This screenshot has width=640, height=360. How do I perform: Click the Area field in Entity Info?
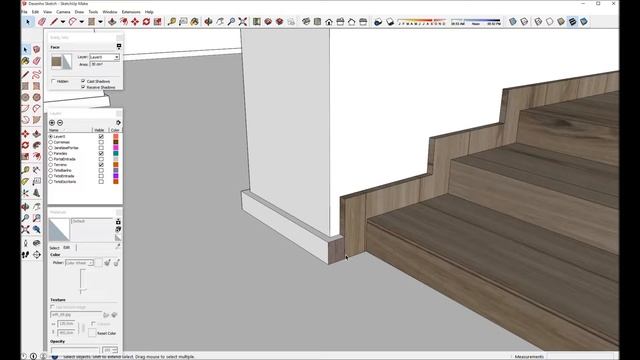104,64
